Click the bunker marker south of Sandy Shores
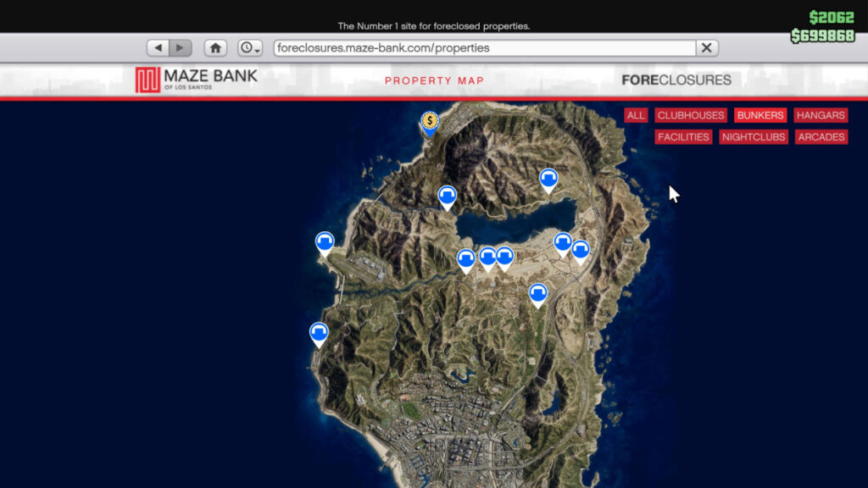This screenshot has height=488, width=868. click(x=538, y=292)
